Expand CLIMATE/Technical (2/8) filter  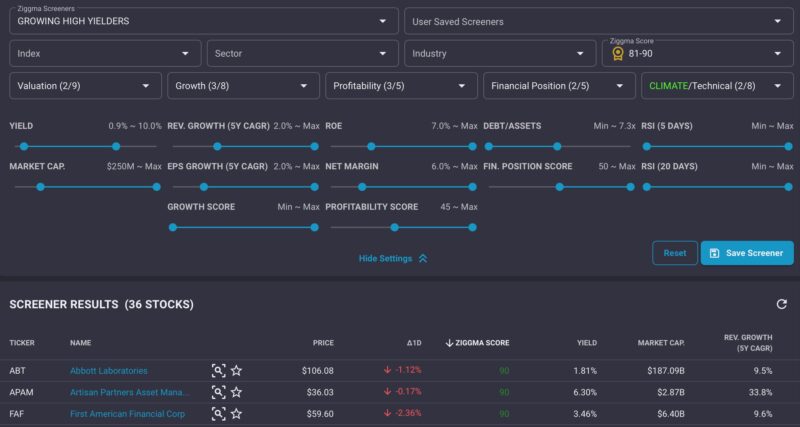pos(717,86)
